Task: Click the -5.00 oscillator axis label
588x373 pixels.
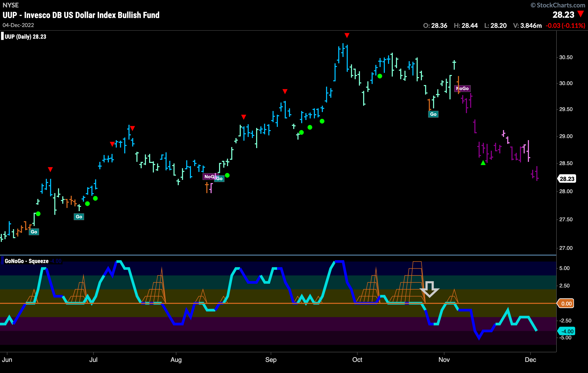Action: click(565, 338)
